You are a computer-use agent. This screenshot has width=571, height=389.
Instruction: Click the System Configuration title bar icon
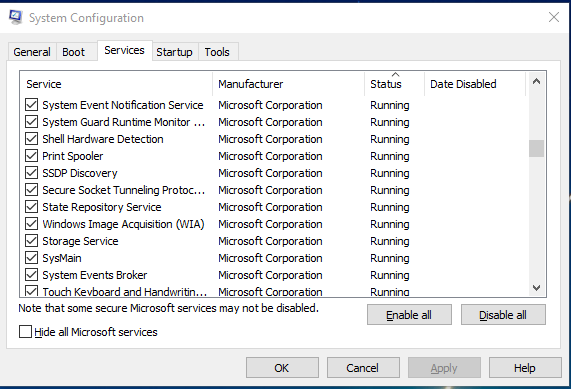click(16, 17)
